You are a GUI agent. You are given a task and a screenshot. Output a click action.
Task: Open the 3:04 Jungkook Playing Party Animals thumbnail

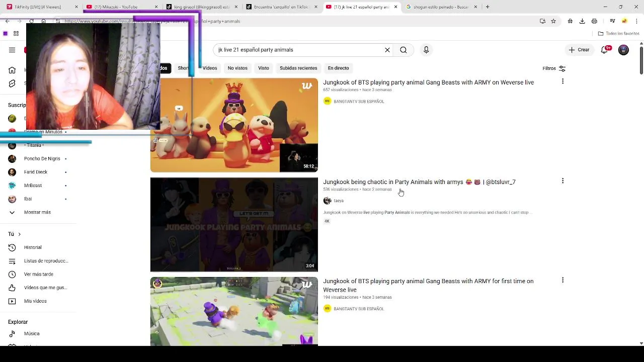(x=234, y=225)
